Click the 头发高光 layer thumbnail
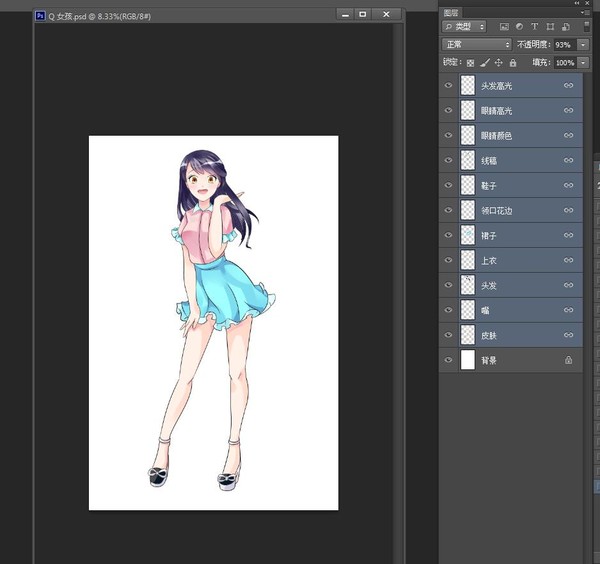The height and width of the screenshot is (564, 600). [x=468, y=85]
